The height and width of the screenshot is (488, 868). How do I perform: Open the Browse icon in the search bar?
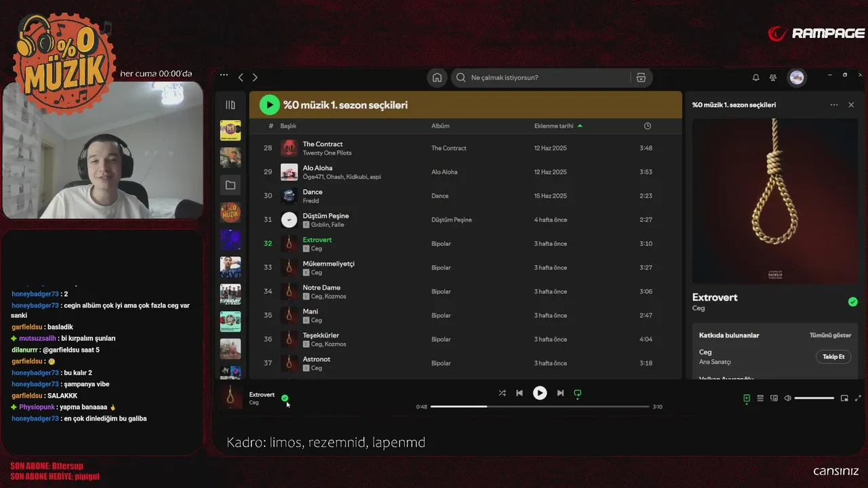(641, 77)
